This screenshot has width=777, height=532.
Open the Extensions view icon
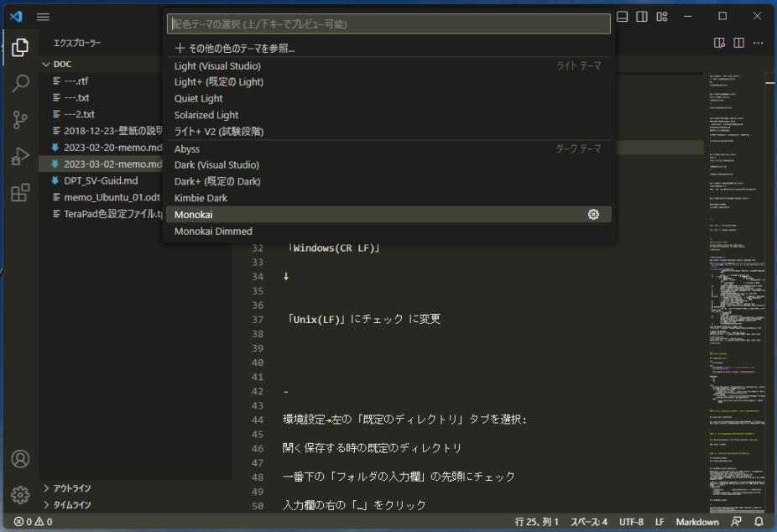[20, 193]
